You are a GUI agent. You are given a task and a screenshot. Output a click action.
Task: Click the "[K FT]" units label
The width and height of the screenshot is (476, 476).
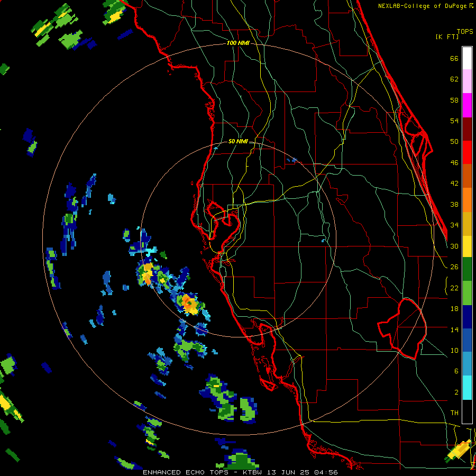[x=447, y=36]
